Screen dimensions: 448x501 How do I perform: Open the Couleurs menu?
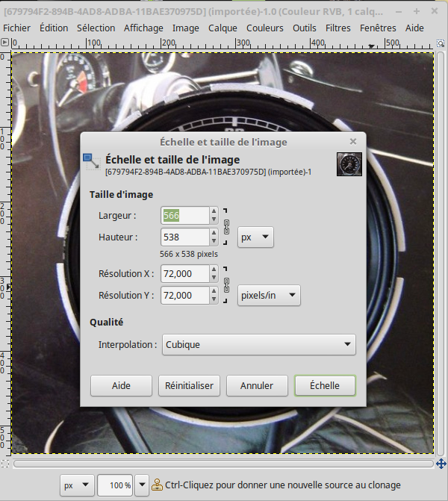tap(265, 28)
